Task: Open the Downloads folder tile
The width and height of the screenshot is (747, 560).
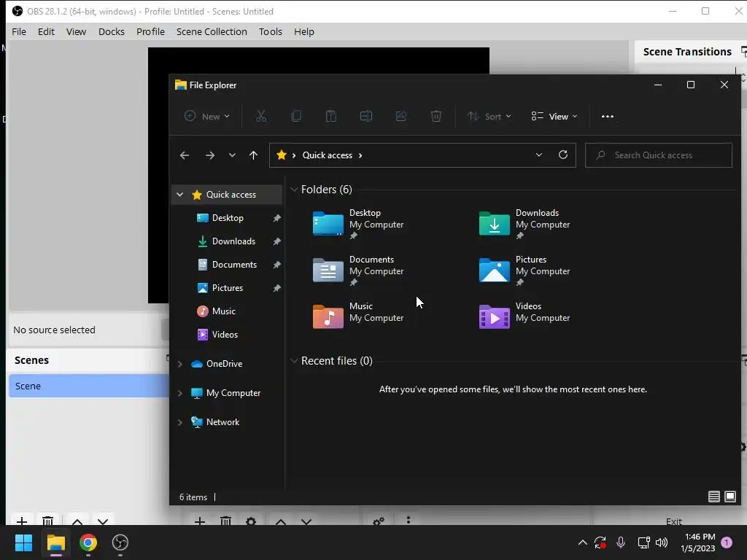Action: (525, 223)
